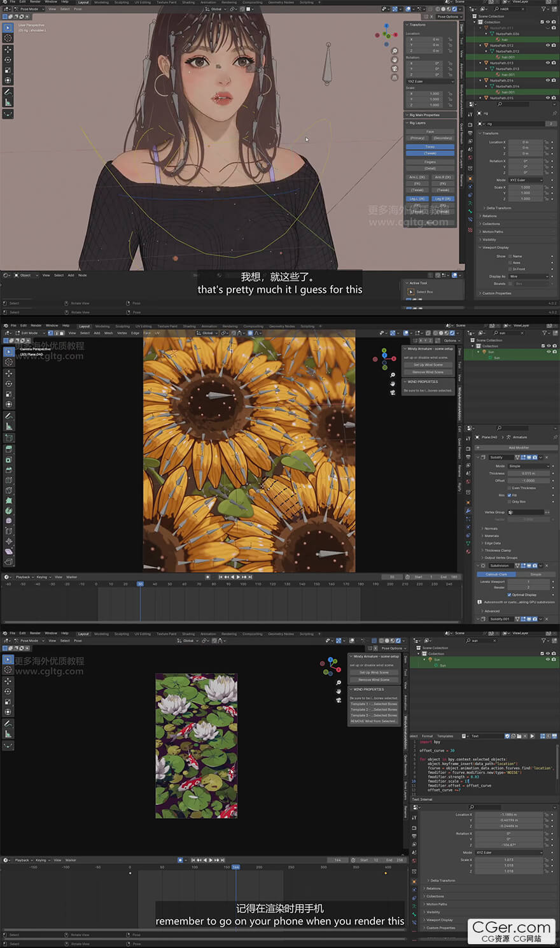The height and width of the screenshot is (948, 560).
Task: Select Catmull-Clark subdivision type
Action: click(496, 574)
